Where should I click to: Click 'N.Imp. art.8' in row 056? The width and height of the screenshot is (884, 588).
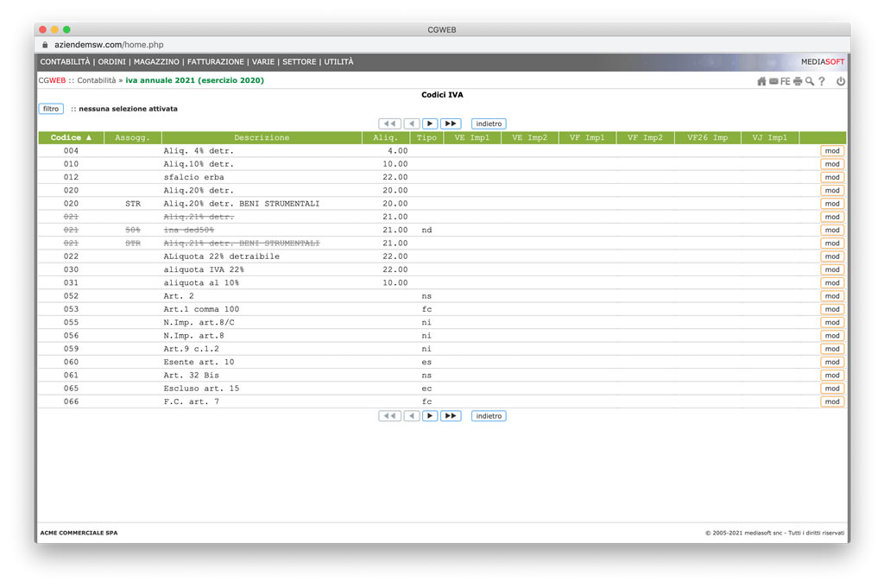click(193, 336)
